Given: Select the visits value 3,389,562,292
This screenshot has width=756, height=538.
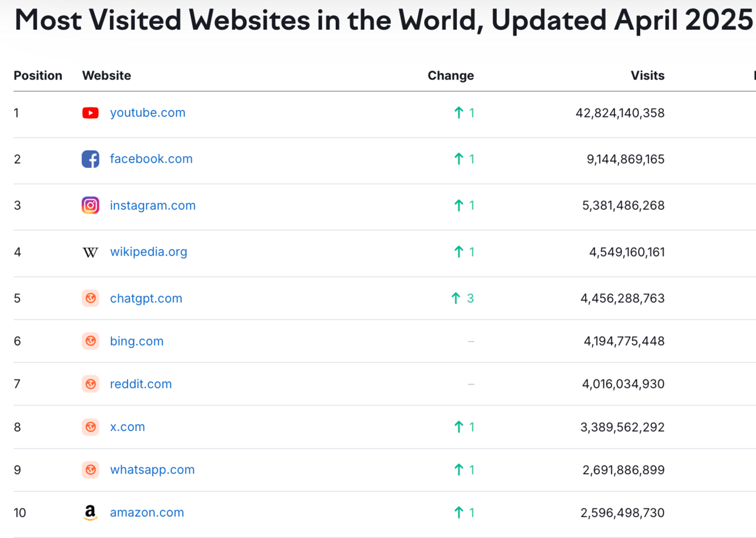Looking at the screenshot, I should pyautogui.click(x=623, y=427).
